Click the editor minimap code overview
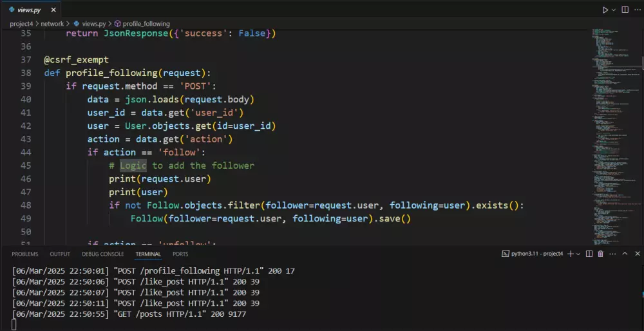The image size is (644, 331). point(616,135)
